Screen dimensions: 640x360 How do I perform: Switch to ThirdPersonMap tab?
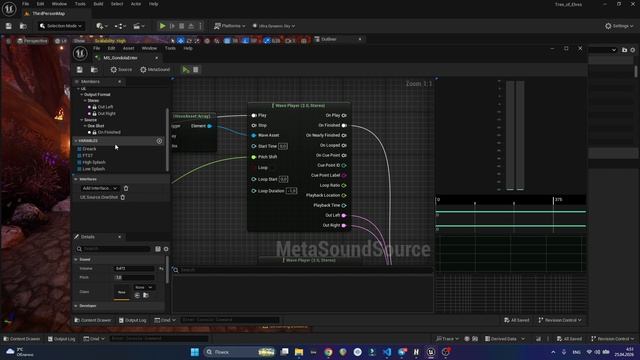tap(48, 13)
